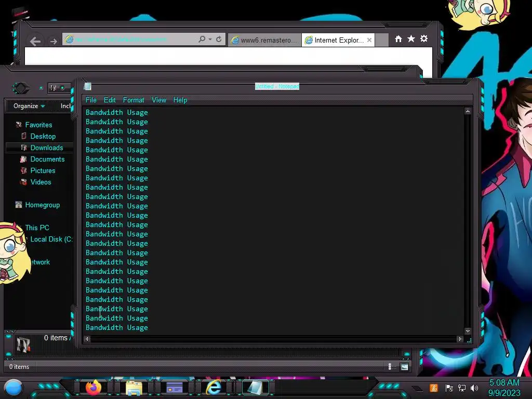Switch to the www6.remastero tab
Screen dimensions: 532x399
[x=264, y=40]
